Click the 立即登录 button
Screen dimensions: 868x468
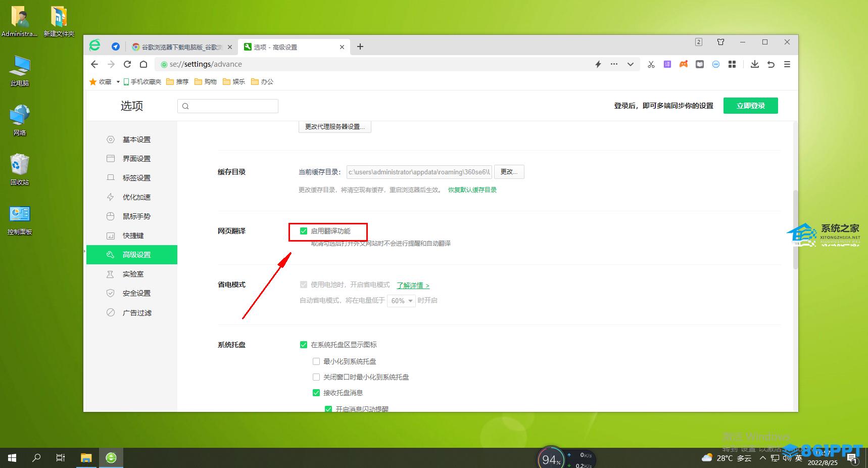point(750,106)
